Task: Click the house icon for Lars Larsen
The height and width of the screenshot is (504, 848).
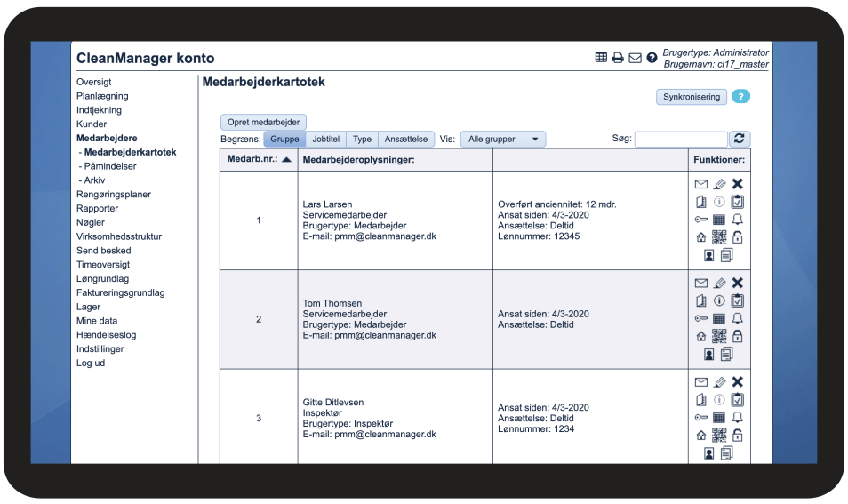Action: pos(701,237)
